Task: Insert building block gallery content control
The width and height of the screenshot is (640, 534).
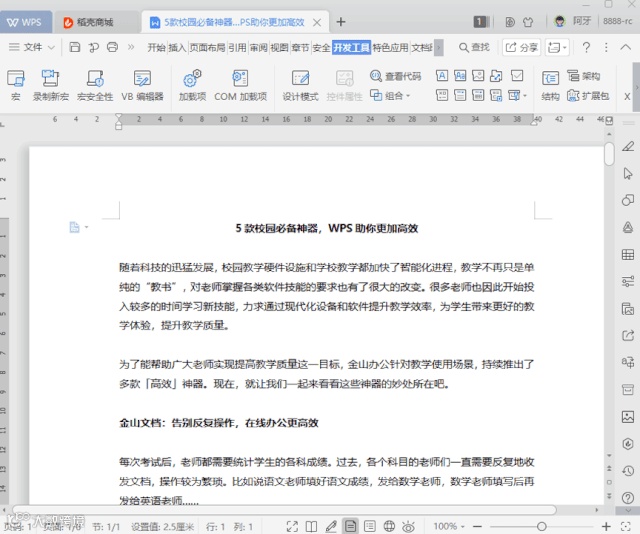Action: coord(496,76)
